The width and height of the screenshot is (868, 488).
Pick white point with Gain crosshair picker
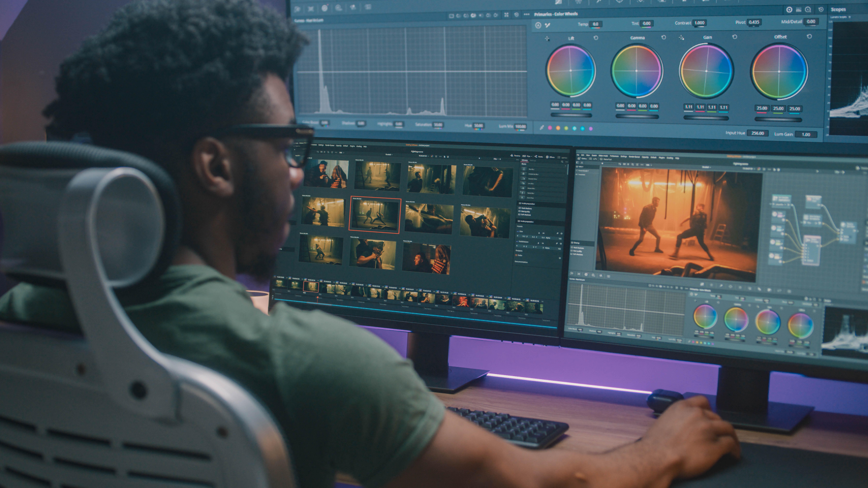(681, 37)
